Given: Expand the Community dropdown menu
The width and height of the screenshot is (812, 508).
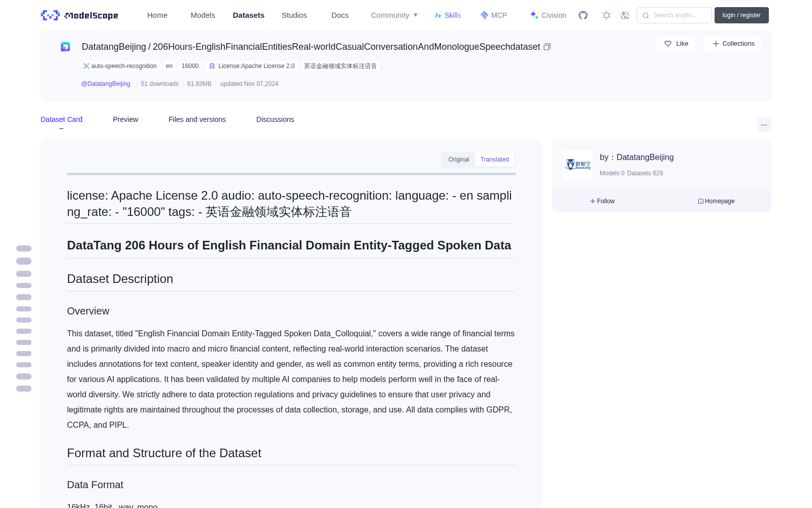Looking at the screenshot, I should 394,15.
